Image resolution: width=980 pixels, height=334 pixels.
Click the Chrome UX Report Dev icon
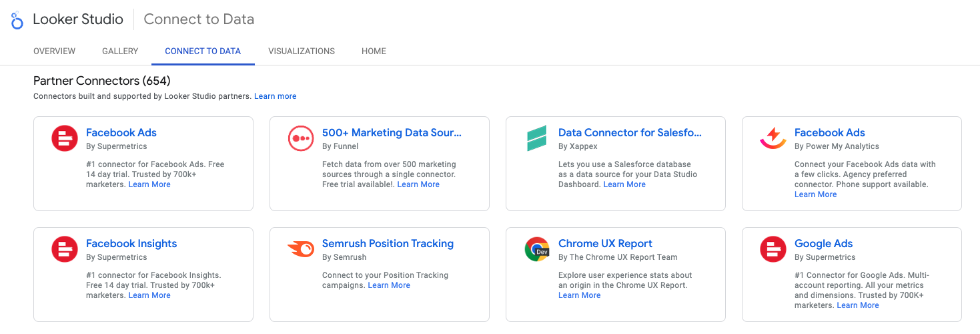pos(537,250)
